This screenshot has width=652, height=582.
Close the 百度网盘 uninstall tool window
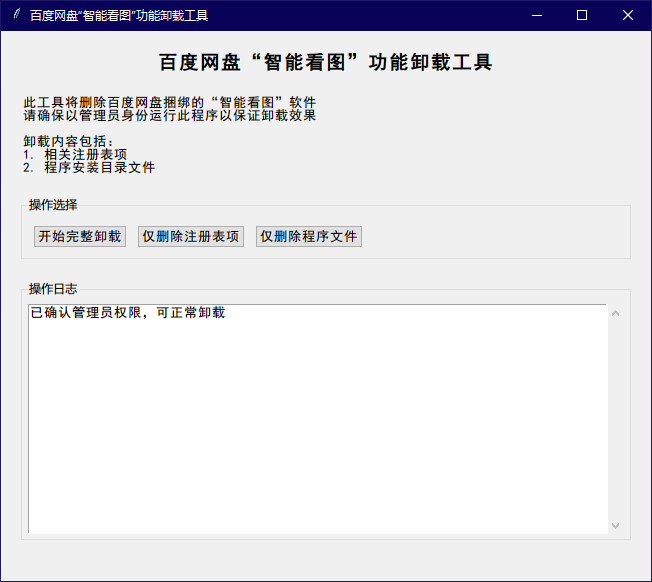tap(627, 15)
